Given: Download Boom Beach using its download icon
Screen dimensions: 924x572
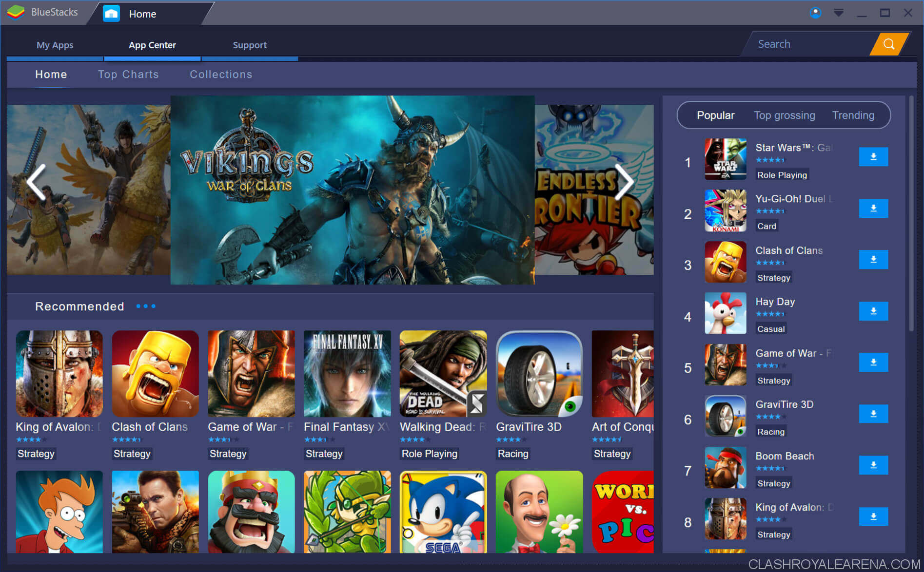Looking at the screenshot, I should click(873, 465).
